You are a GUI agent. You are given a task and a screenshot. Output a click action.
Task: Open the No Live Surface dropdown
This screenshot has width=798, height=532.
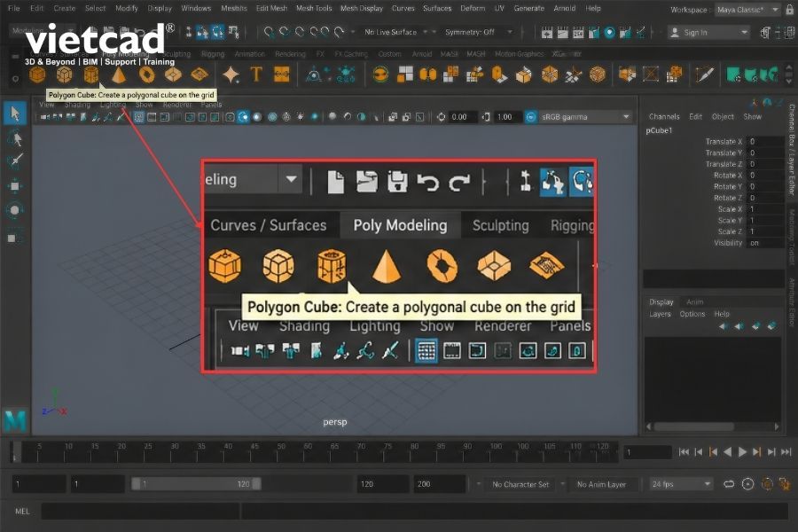[396, 32]
